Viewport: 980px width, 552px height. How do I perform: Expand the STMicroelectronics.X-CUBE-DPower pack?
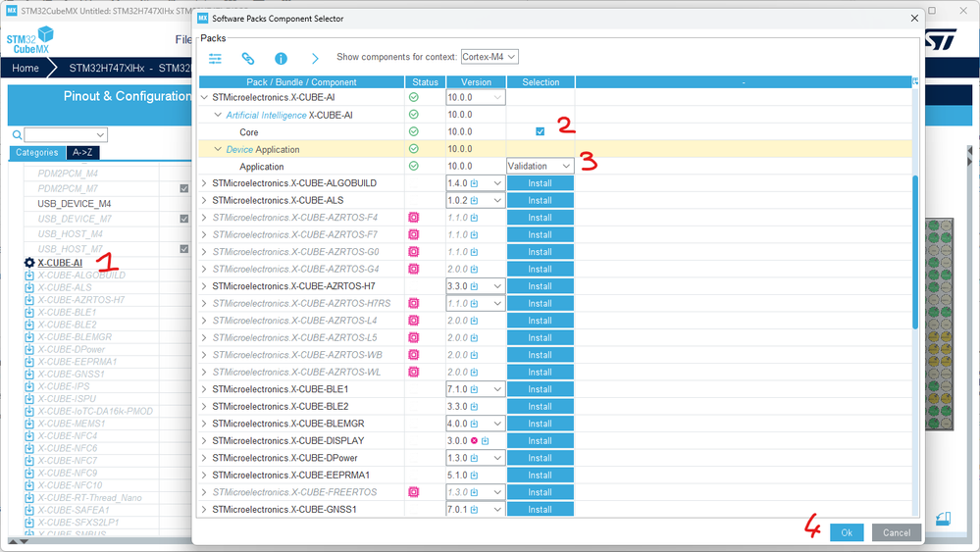(204, 458)
